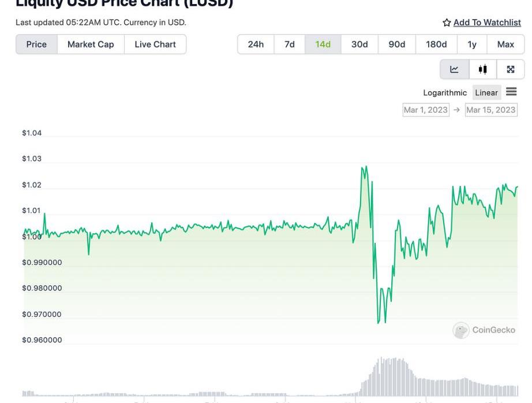
Task: Toggle Logarithmic scale
Action: pos(444,92)
